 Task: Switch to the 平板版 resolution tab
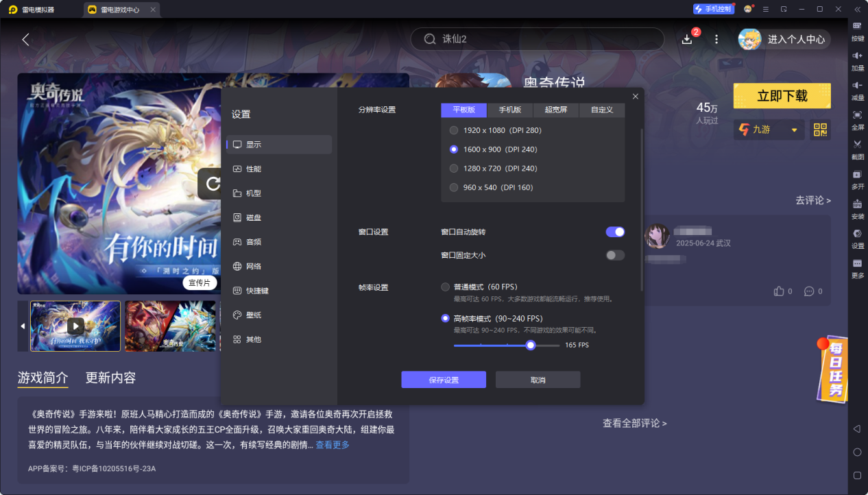(x=463, y=110)
